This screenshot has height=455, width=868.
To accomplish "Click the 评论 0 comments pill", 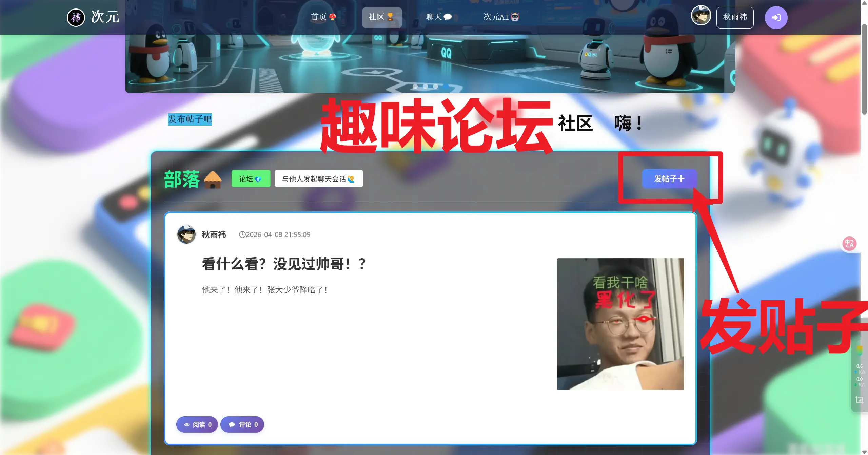I will point(242,424).
